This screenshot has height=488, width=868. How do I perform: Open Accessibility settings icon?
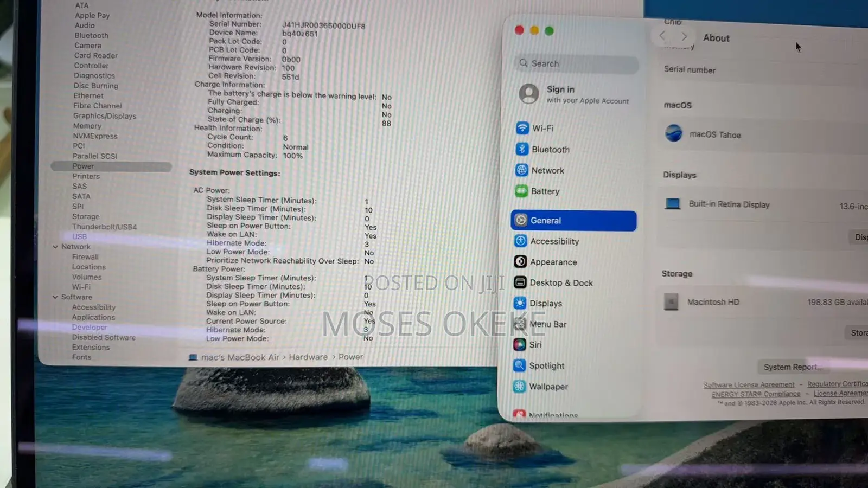[521, 241]
